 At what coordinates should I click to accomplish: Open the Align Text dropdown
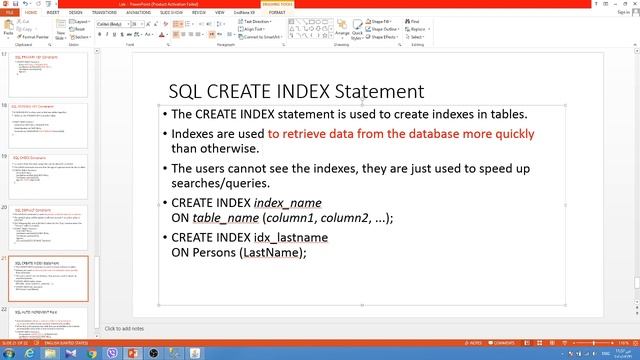tap(251, 29)
